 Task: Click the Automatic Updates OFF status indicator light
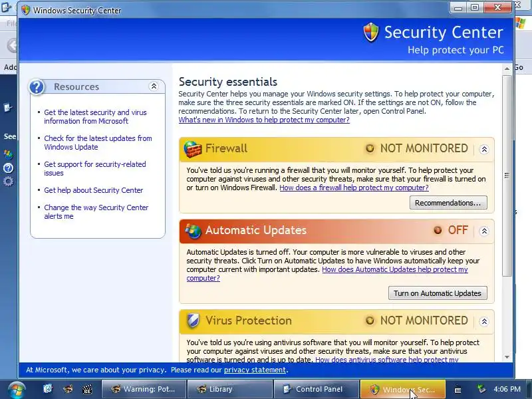click(438, 230)
